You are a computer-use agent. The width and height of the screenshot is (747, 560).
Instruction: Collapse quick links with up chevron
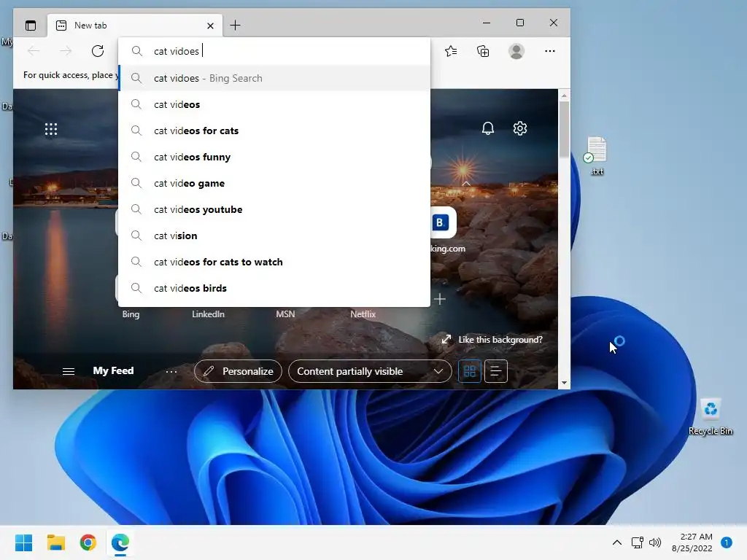[466, 183]
